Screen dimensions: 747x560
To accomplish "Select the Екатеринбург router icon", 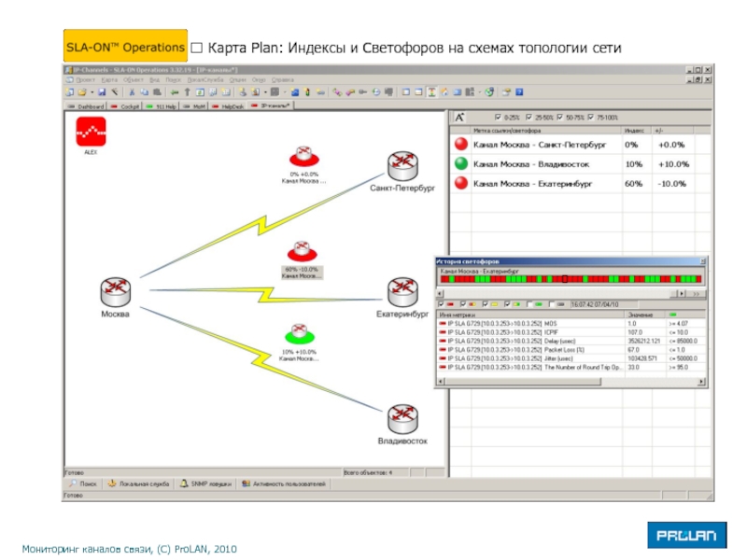I will click(402, 292).
